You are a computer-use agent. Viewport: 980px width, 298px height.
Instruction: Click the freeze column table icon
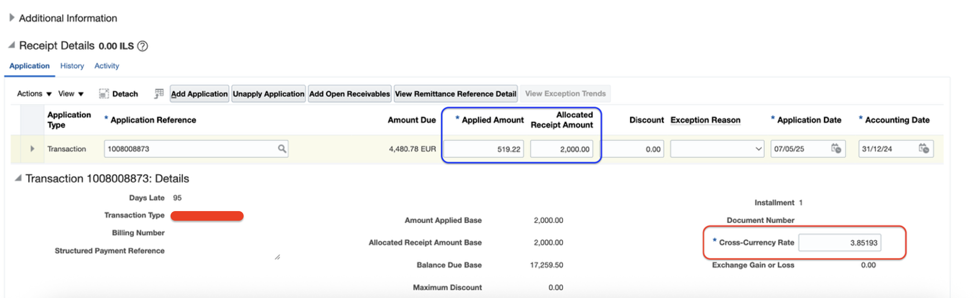159,93
